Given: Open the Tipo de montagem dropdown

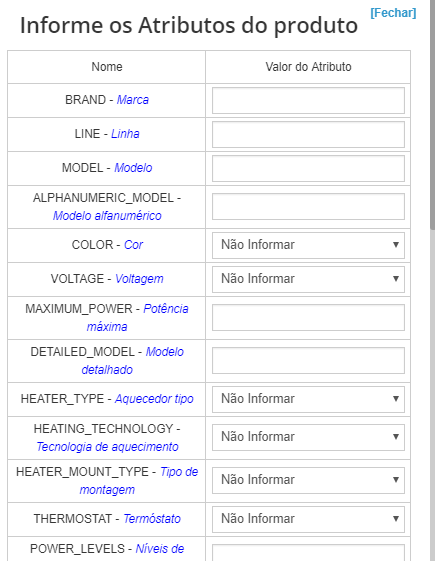Looking at the screenshot, I should coord(308,480).
